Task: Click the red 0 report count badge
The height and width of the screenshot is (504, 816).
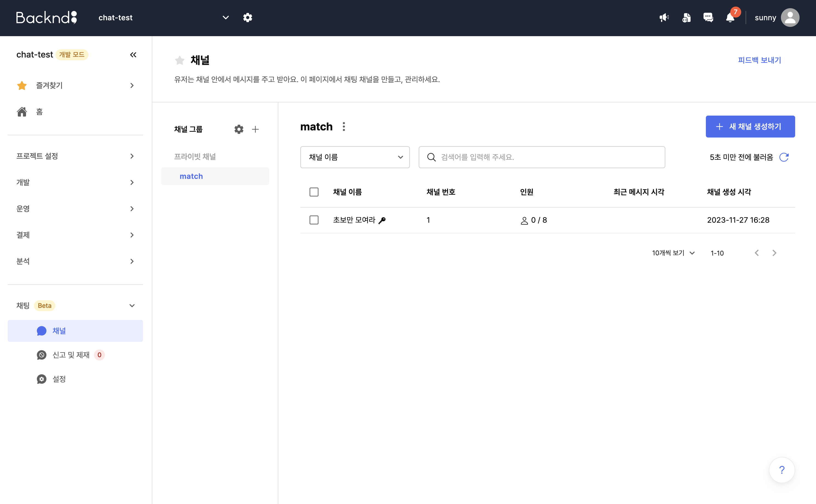Action: pos(99,355)
